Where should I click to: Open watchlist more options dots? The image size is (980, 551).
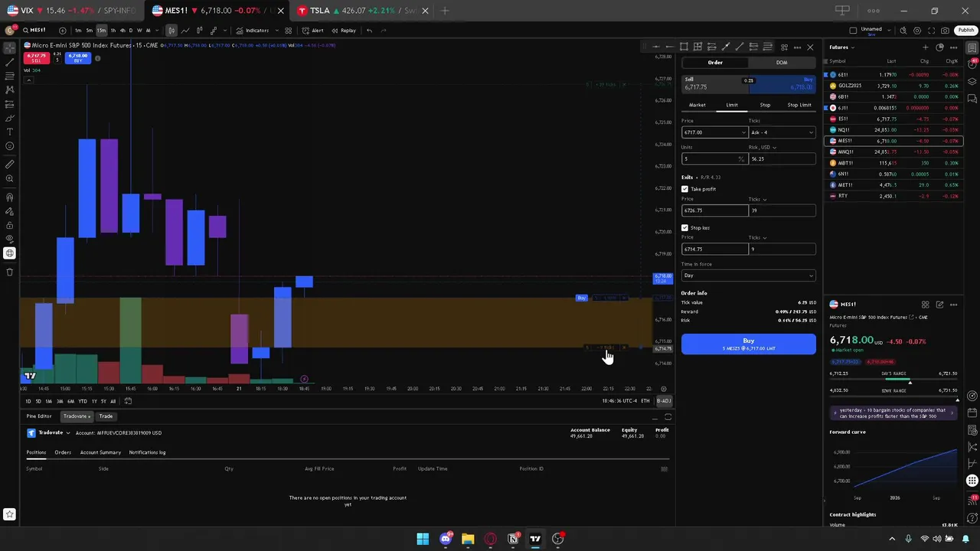pyautogui.click(x=953, y=47)
